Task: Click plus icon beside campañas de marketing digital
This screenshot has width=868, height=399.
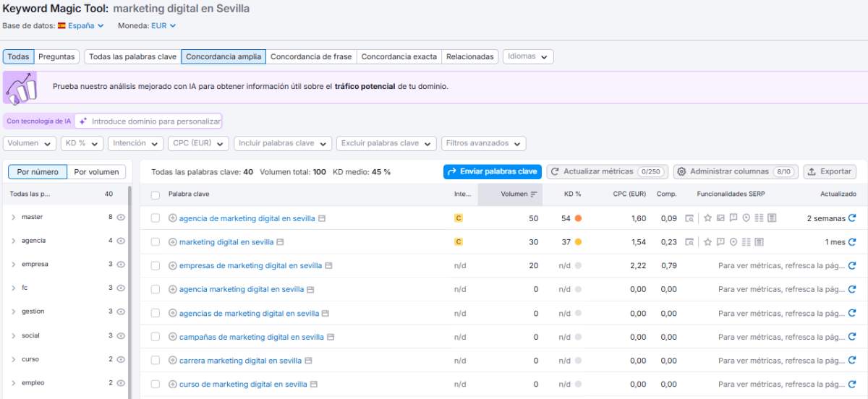Action: tap(172, 337)
